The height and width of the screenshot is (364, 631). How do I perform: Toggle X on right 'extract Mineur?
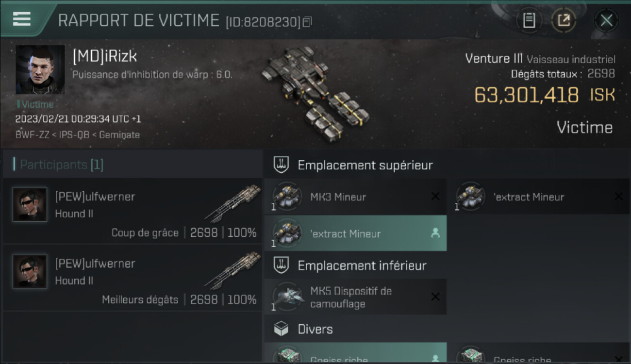pyautogui.click(x=618, y=197)
